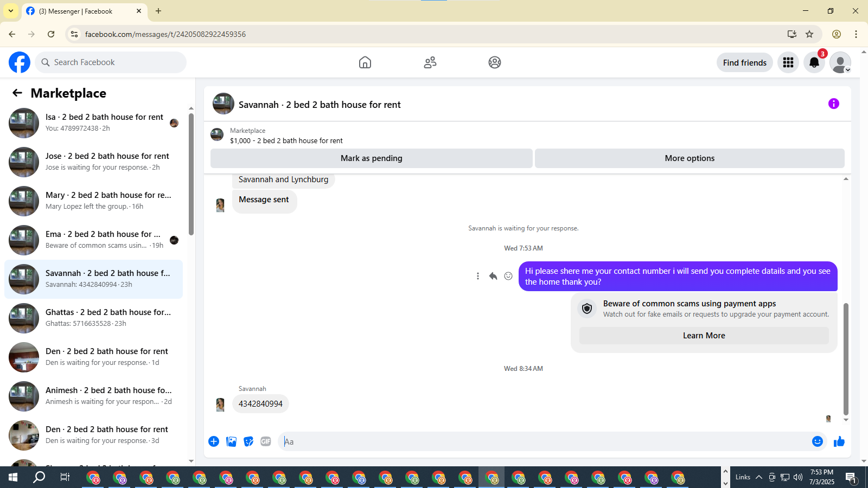The height and width of the screenshot is (488, 868).
Task: Click the Mark as pending button
Action: pyautogui.click(x=372, y=158)
